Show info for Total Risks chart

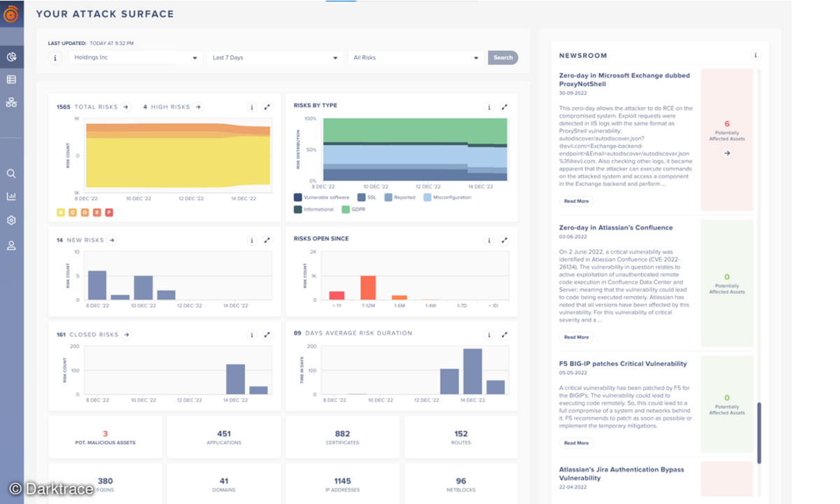[252, 107]
